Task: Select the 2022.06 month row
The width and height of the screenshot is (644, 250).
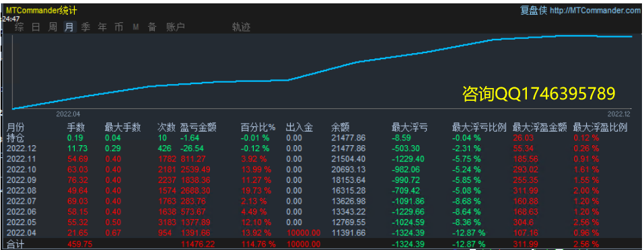Action: [322, 212]
